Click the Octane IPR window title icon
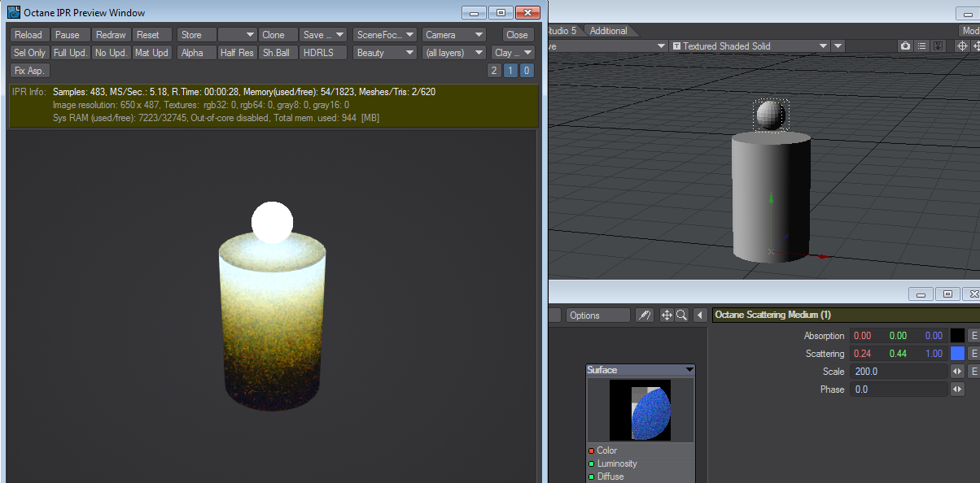 (x=14, y=12)
